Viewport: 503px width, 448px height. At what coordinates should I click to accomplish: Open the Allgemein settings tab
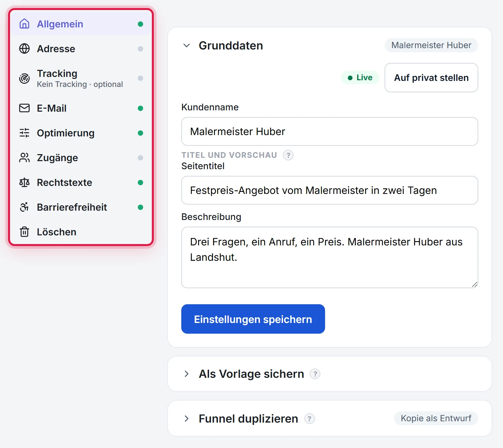81,24
